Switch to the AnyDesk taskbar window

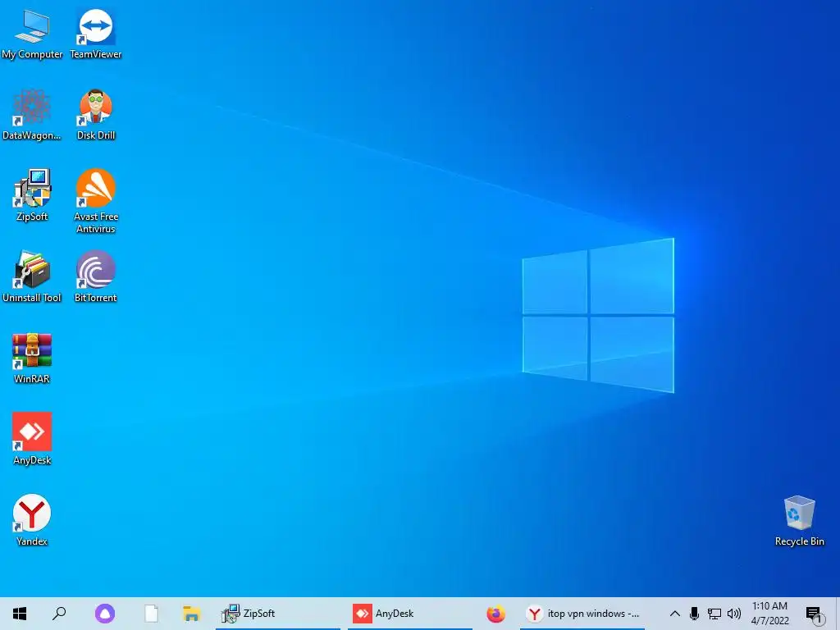pyautogui.click(x=410, y=614)
